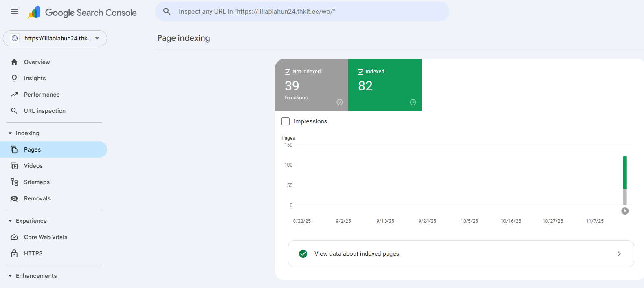This screenshot has height=288, width=644.
Task: Click the Performance trend icon
Action: pos(14,95)
